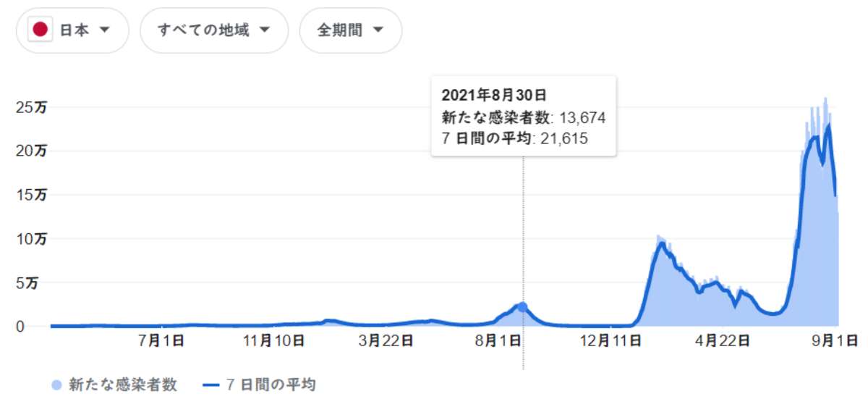Screen dimensions: 868x407
Task: Open the 日本 country dropdown
Action: 72,30
